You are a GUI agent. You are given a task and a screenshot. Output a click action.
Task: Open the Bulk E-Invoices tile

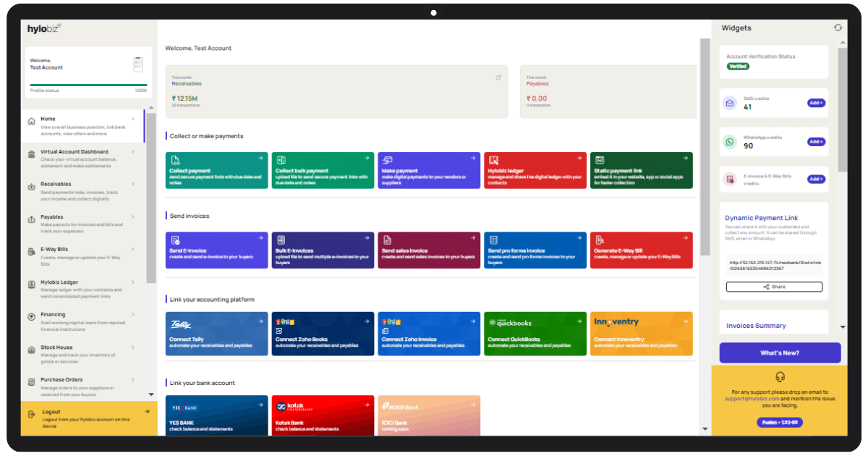[x=323, y=250]
